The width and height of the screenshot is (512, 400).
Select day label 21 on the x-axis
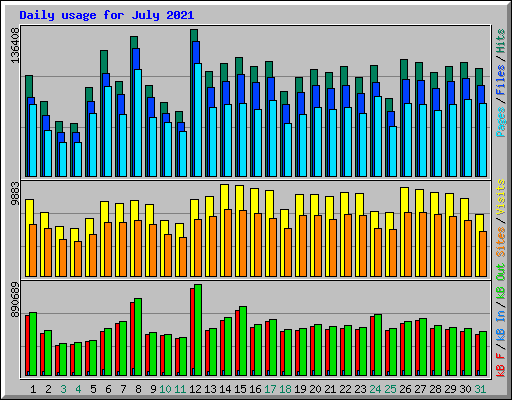pyautogui.click(x=330, y=389)
